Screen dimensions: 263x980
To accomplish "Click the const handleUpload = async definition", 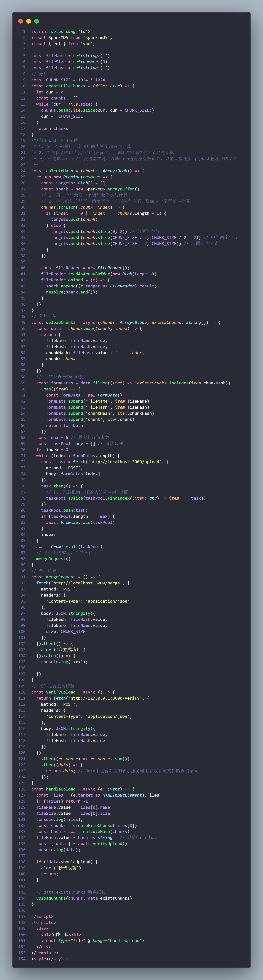I will [83, 789].
